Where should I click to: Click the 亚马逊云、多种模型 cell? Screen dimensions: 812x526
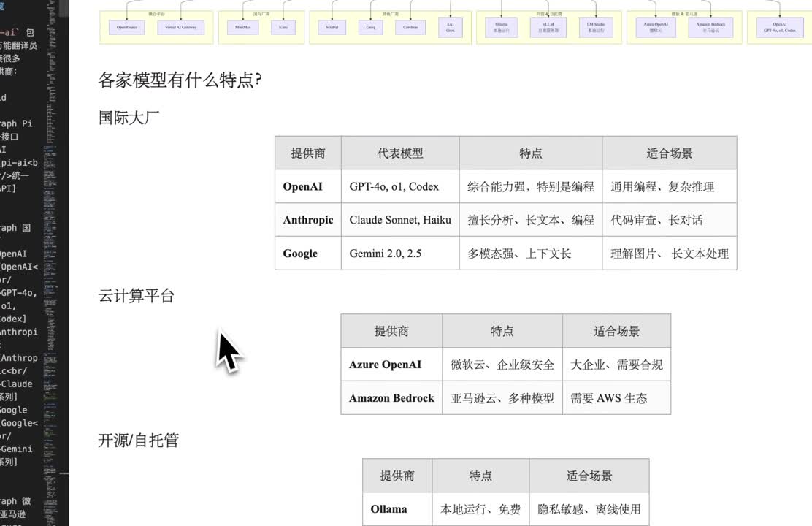click(x=502, y=397)
